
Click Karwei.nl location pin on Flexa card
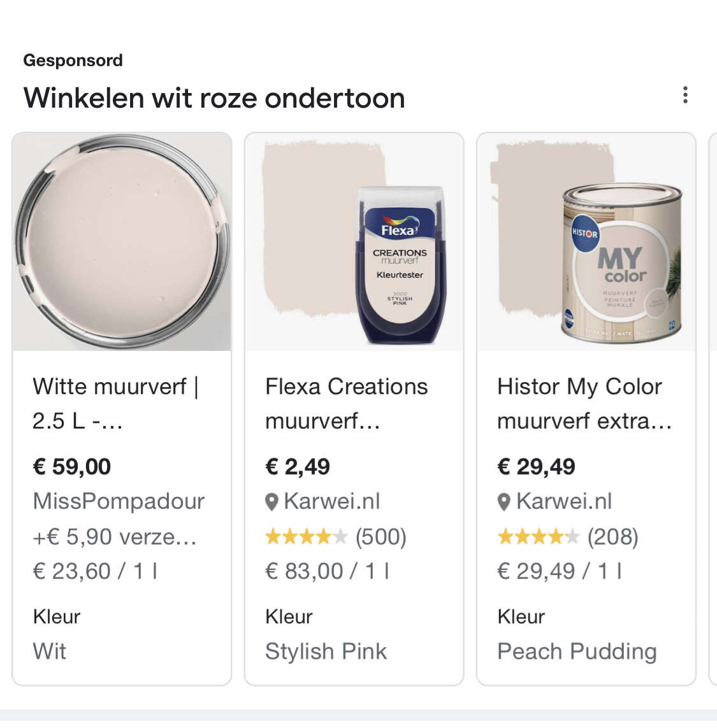[x=272, y=503]
